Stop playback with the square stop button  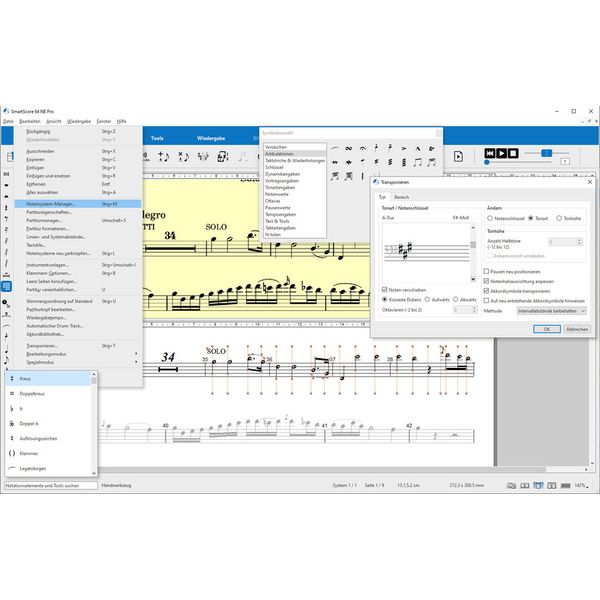click(513, 153)
